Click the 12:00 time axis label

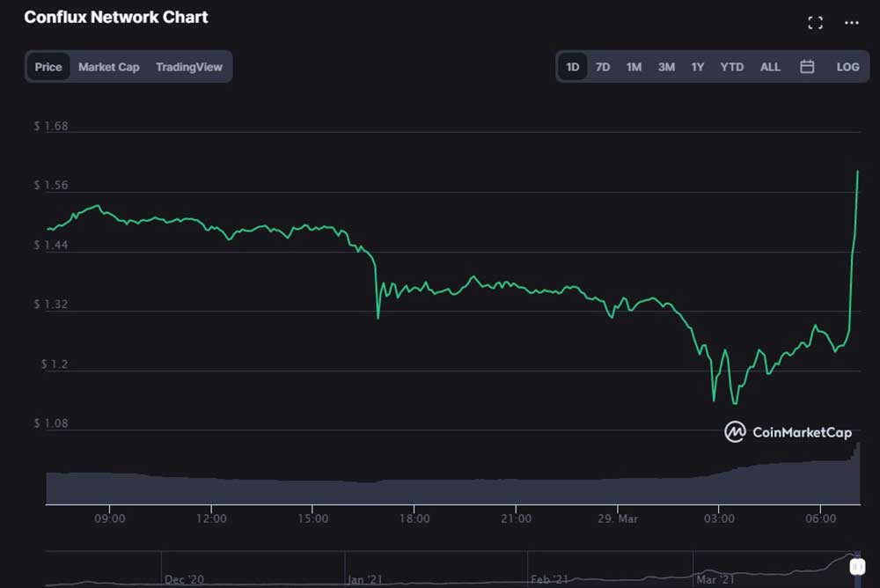[x=211, y=518]
